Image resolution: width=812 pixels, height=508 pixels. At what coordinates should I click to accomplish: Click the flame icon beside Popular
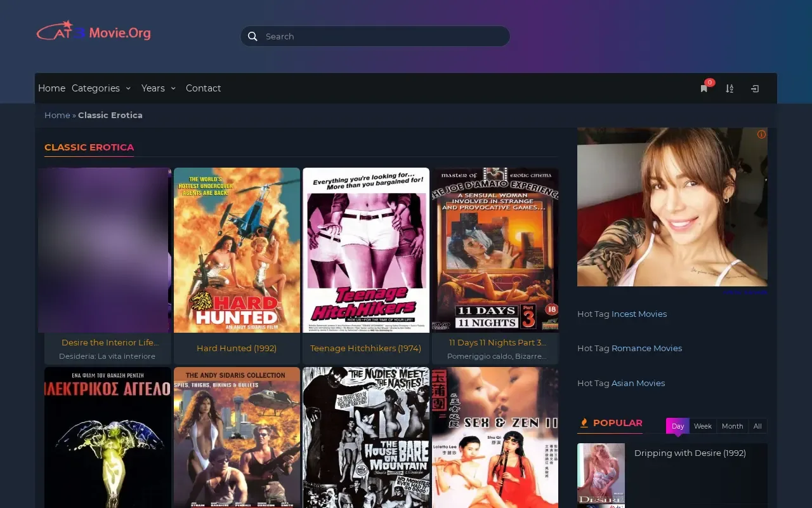(x=584, y=423)
